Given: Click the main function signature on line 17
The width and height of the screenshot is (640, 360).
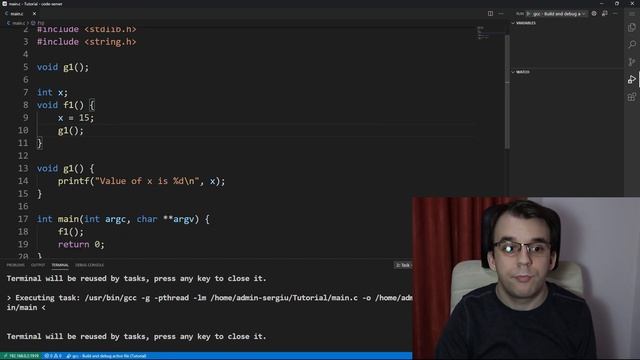Looking at the screenshot, I should point(123,219).
